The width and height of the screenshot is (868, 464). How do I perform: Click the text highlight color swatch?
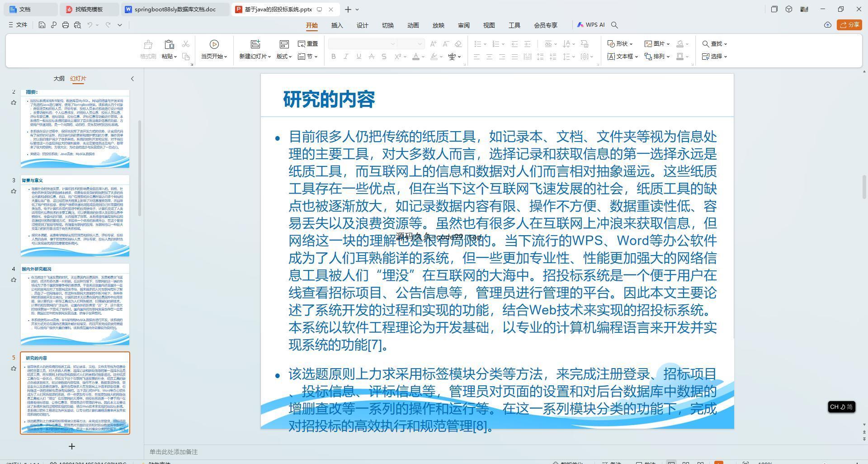pyautogui.click(x=434, y=57)
